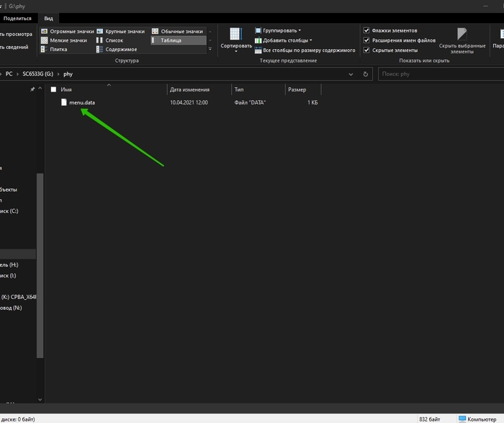Click the date 10.04.2021 12:00 cell
Viewport: 504px width, 423px height.
tap(189, 102)
